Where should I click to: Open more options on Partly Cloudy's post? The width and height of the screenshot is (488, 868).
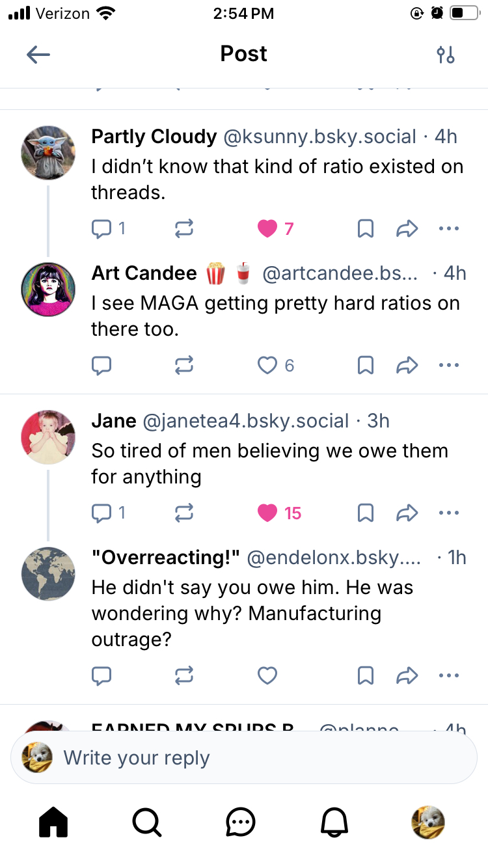(x=449, y=228)
